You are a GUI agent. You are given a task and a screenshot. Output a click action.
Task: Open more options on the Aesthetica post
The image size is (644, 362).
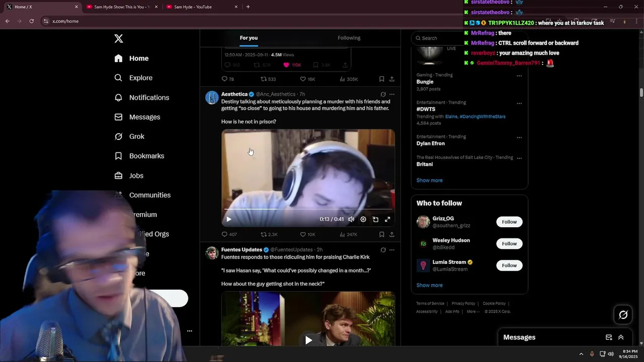point(392,95)
